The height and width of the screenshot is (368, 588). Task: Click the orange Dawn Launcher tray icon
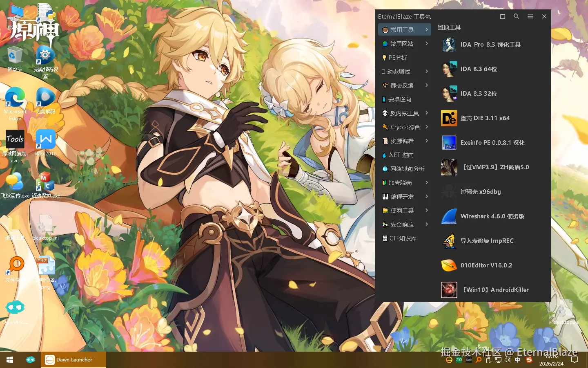(449, 360)
